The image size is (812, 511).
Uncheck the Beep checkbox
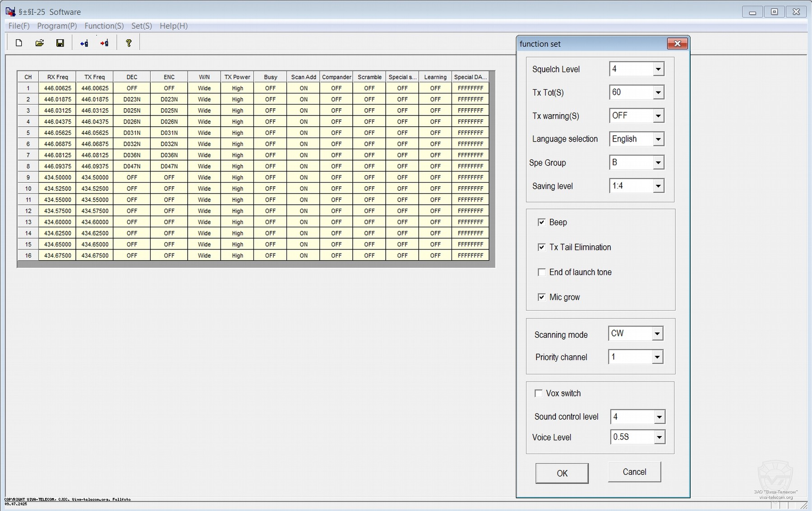click(541, 222)
